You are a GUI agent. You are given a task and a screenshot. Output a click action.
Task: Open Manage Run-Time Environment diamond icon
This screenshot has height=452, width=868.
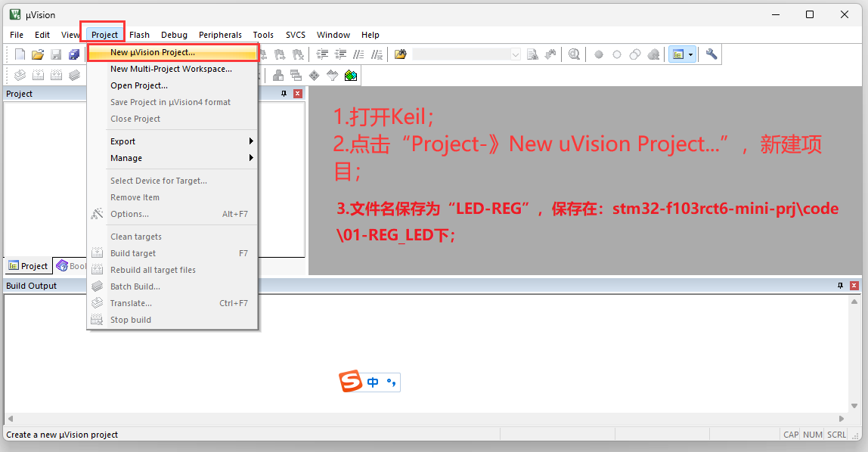click(x=315, y=76)
